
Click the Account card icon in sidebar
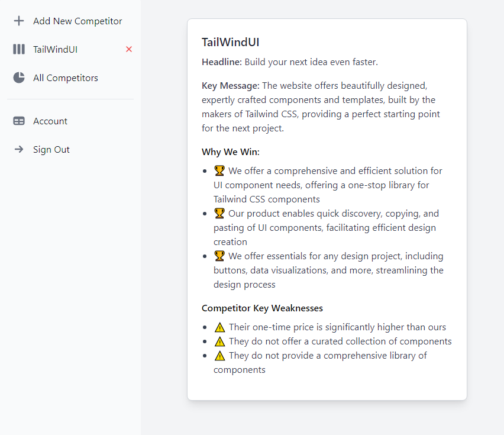19,121
